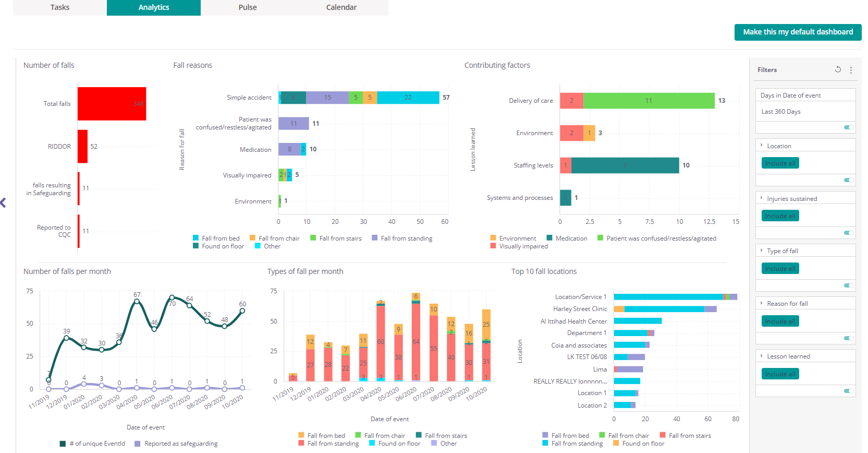Image resolution: width=868 pixels, height=453 pixels.
Task: Click Reported as safeguarding legend swatch
Action: (x=138, y=444)
